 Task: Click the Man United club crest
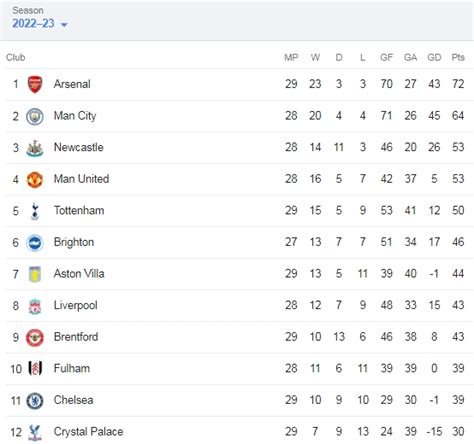coord(35,180)
